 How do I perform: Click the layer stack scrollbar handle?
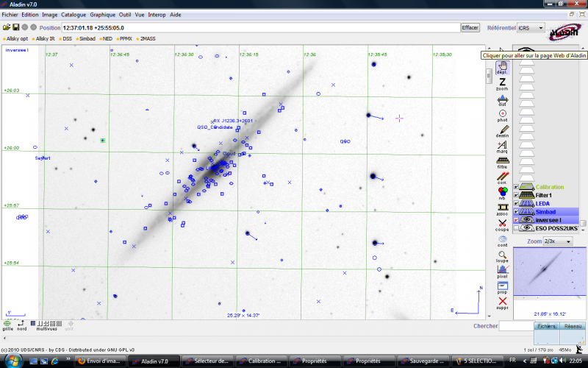(583, 224)
